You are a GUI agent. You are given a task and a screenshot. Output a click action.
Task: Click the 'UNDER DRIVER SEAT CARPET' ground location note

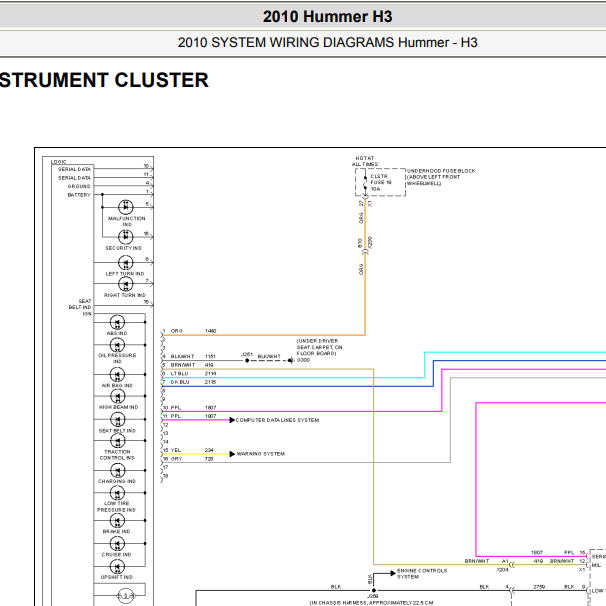tap(319, 347)
